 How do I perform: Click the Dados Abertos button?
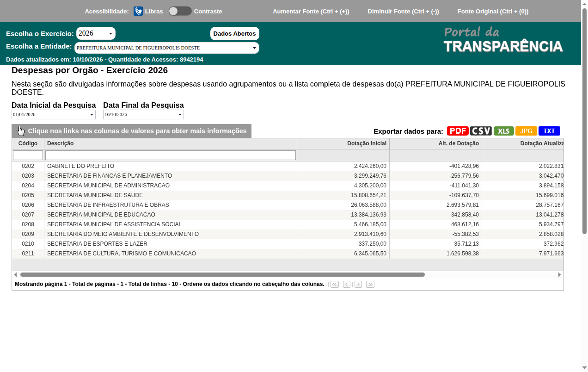235,33
